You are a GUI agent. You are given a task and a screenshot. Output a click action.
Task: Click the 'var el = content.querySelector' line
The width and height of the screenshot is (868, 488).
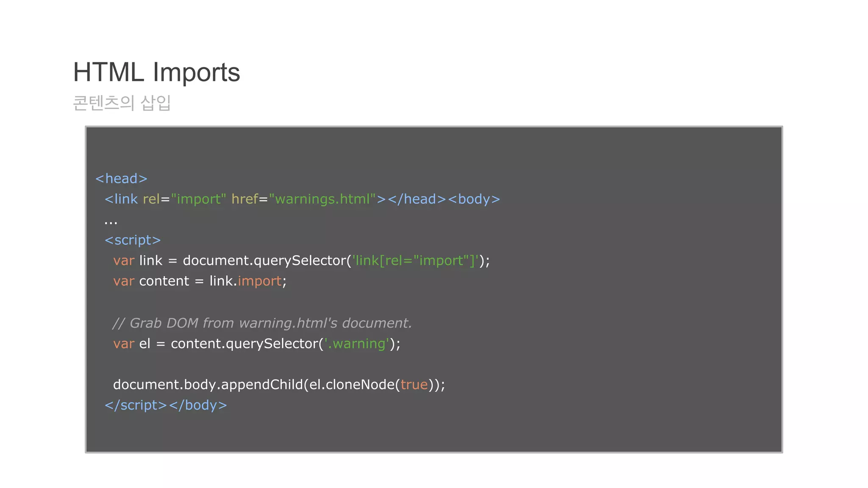[256, 344]
